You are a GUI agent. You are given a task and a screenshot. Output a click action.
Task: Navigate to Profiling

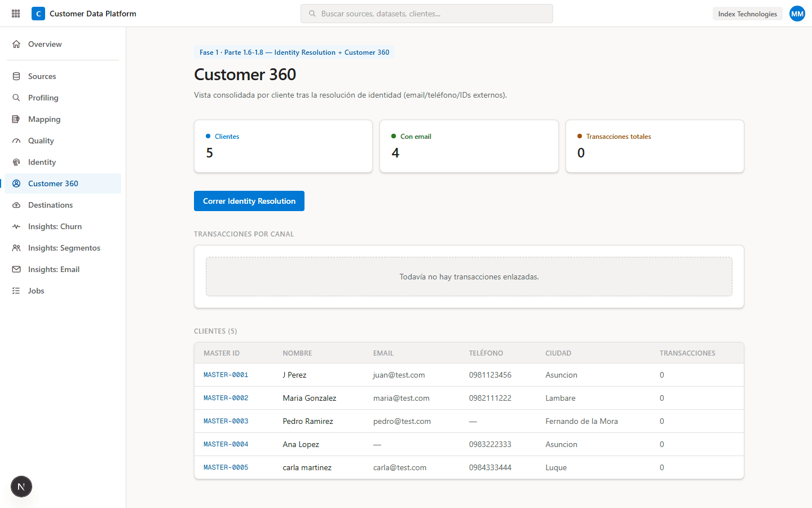pos(63,98)
